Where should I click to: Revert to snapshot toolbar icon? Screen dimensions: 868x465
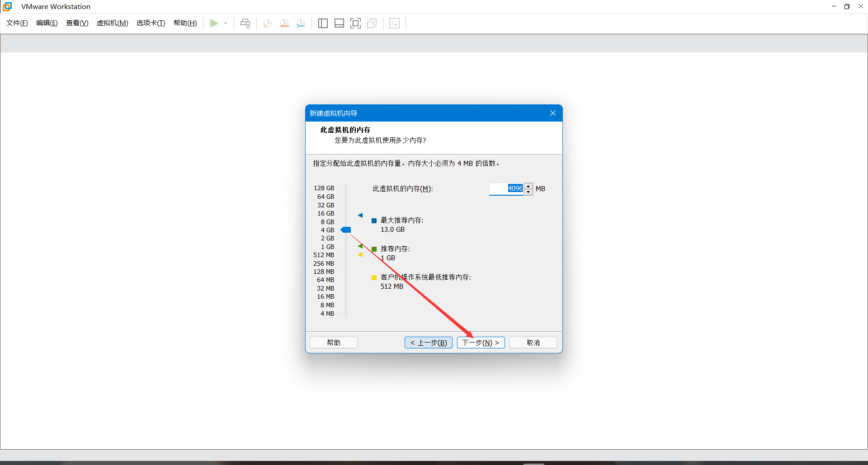284,23
